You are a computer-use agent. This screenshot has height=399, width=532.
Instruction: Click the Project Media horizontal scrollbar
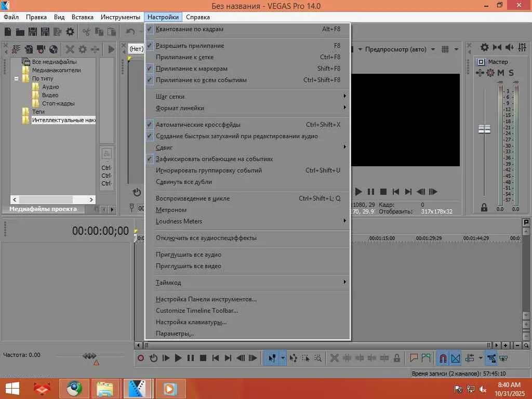[x=53, y=199]
